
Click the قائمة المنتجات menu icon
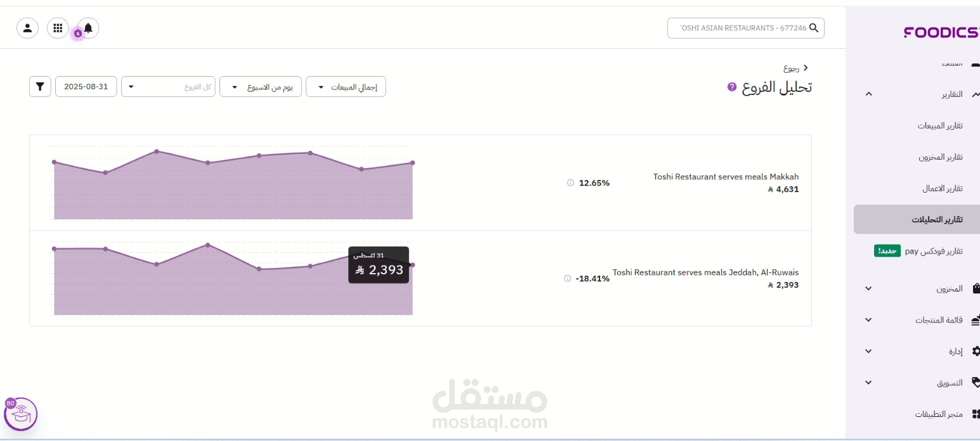click(976, 320)
